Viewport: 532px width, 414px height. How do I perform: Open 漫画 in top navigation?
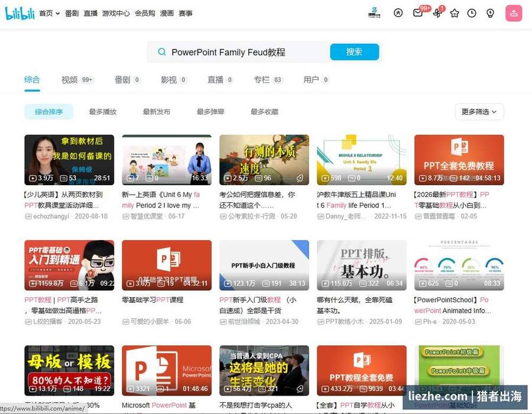167,13
